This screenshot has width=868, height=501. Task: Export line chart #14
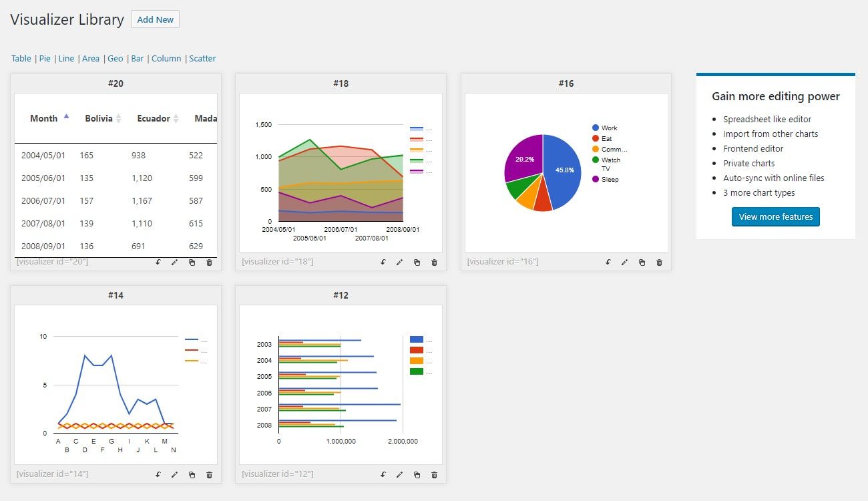[x=158, y=474]
